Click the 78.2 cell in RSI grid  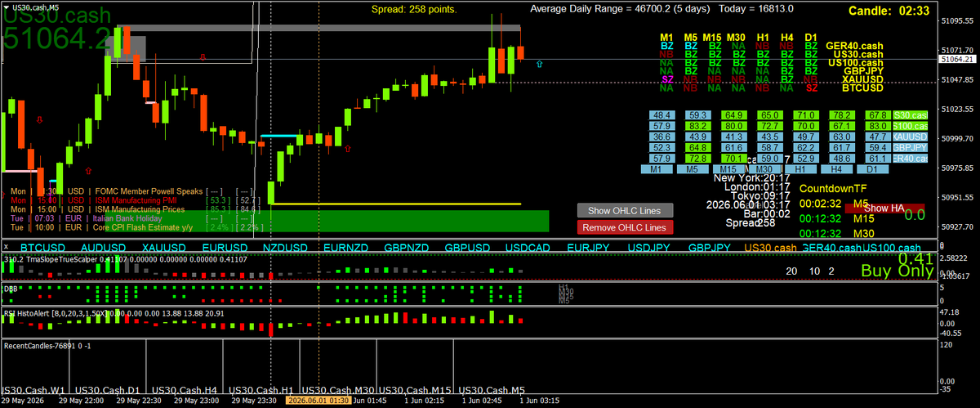(x=841, y=116)
